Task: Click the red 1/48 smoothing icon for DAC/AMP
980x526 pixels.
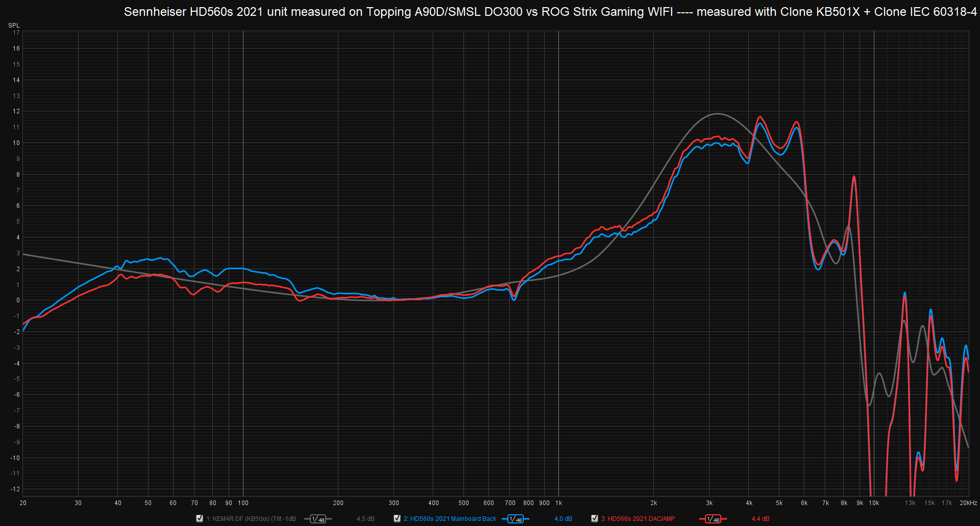Action: tap(713, 519)
